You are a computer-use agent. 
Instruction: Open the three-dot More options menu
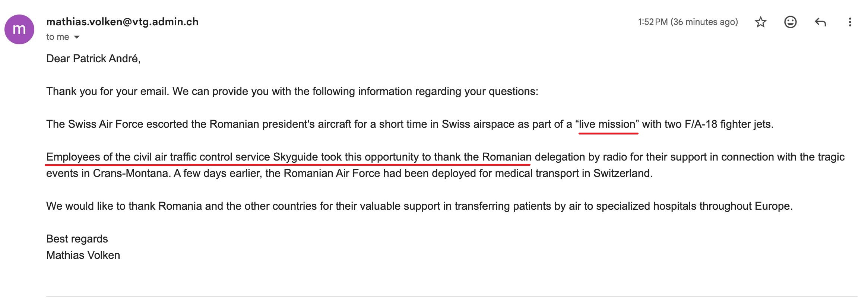(850, 22)
